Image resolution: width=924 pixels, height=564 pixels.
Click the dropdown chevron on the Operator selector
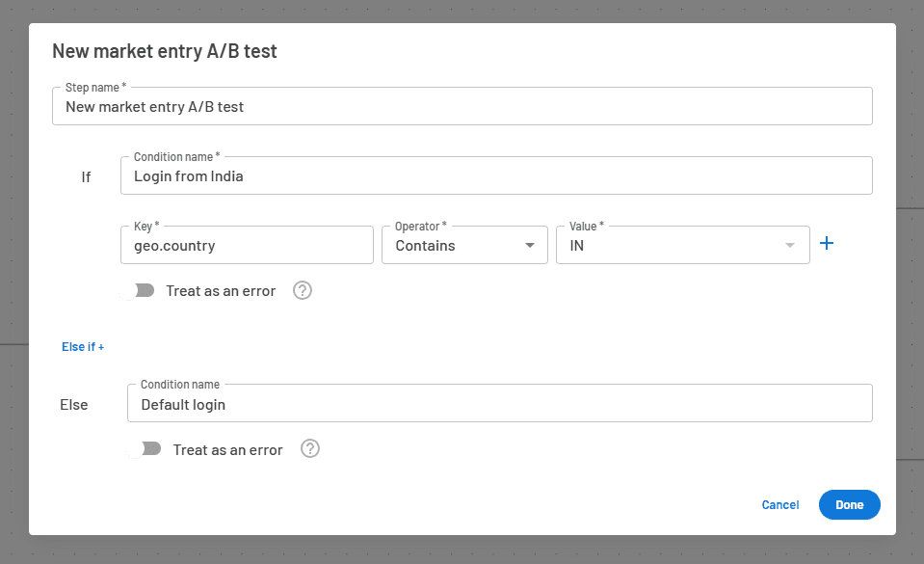pyautogui.click(x=531, y=246)
